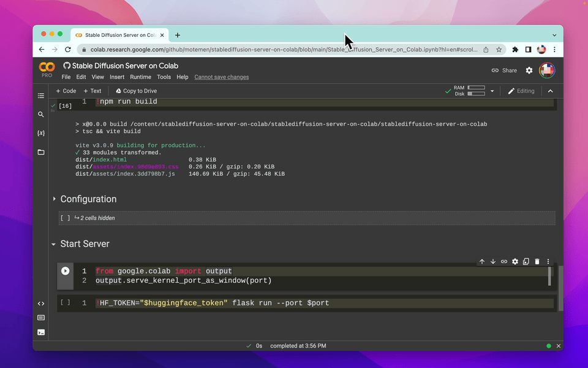
Task: Bookmark this page with star icon
Action: 499,50
